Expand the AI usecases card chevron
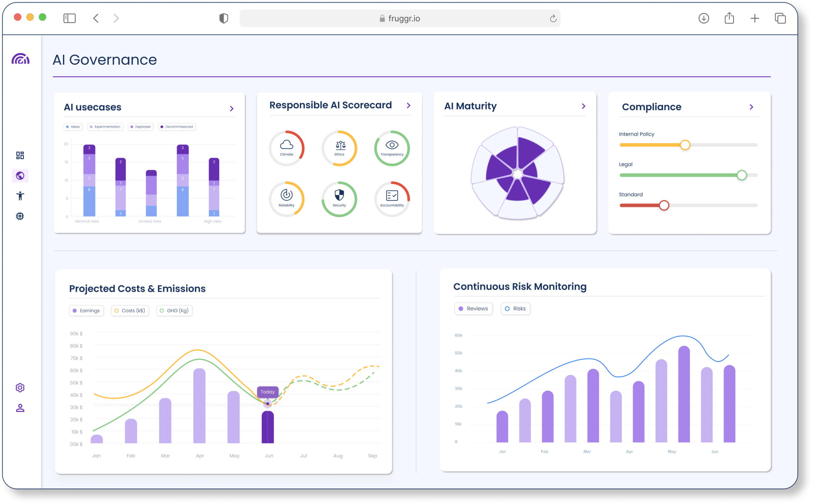813x504 pixels. coord(232,109)
